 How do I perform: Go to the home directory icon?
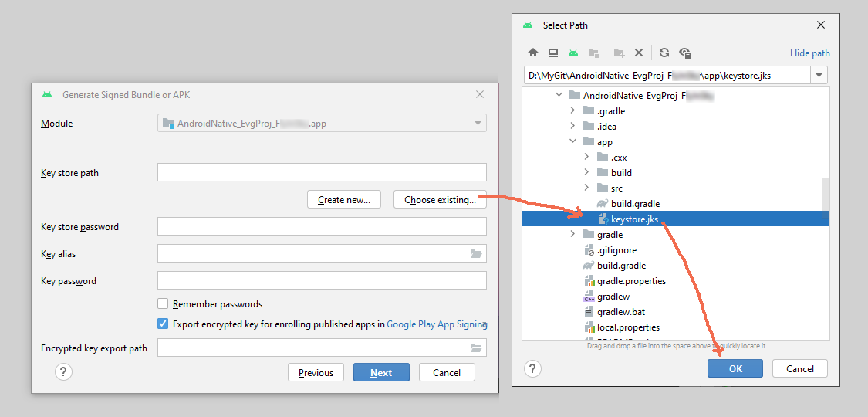point(532,53)
